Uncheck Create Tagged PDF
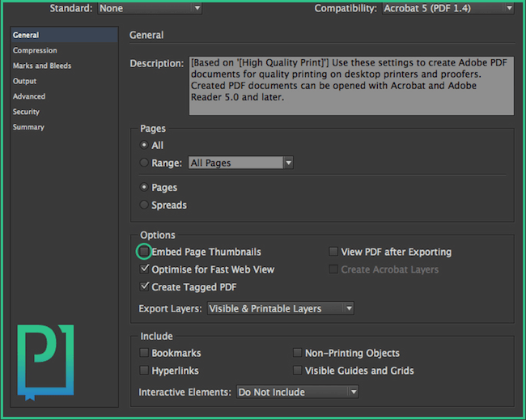 point(144,286)
